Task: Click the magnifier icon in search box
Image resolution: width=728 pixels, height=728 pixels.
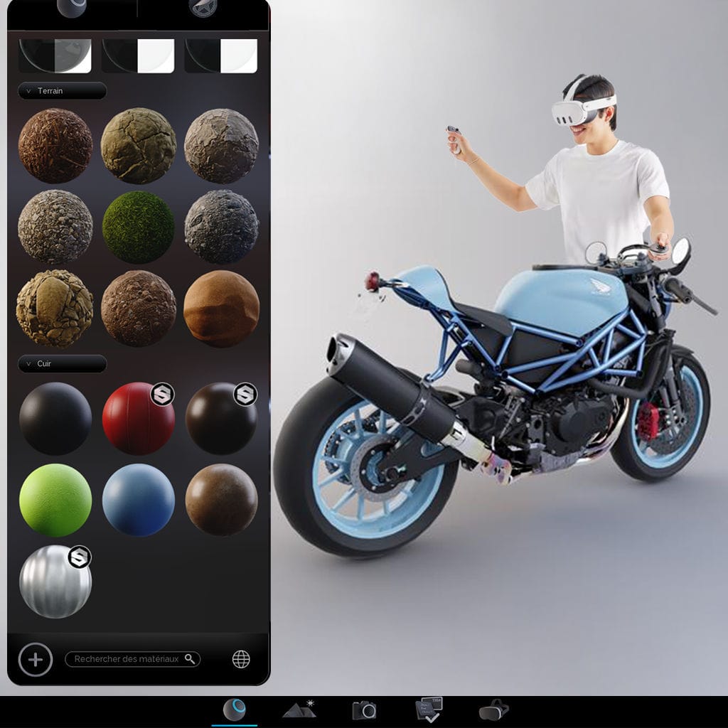Action: pyautogui.click(x=190, y=659)
